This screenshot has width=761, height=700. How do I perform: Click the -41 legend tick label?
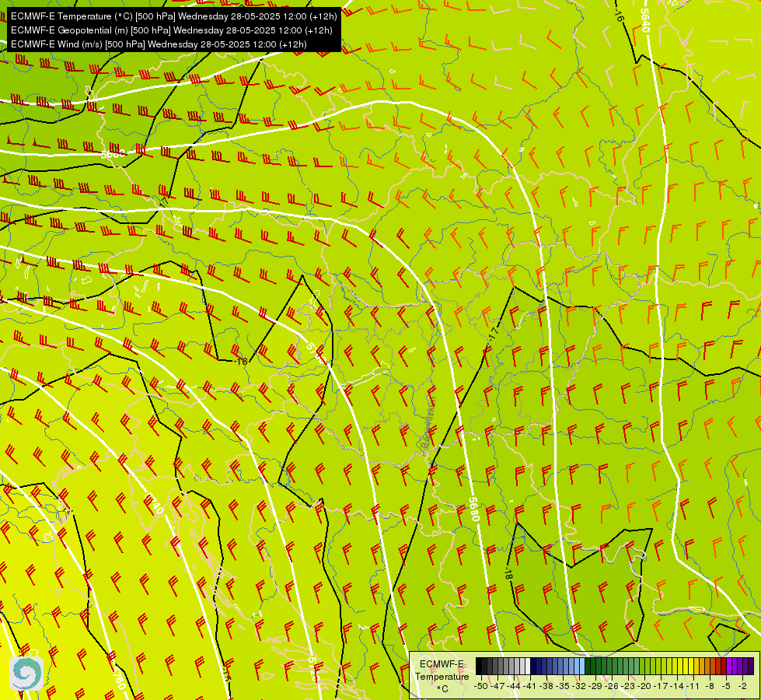pos(530,686)
